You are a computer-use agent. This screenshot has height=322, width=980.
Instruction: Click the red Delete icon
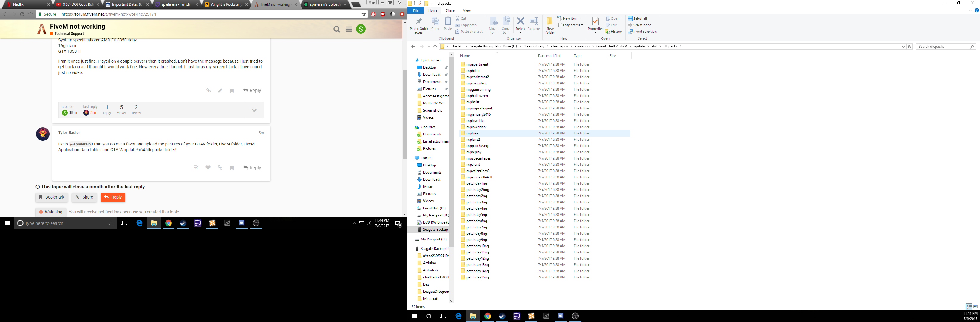(x=520, y=24)
